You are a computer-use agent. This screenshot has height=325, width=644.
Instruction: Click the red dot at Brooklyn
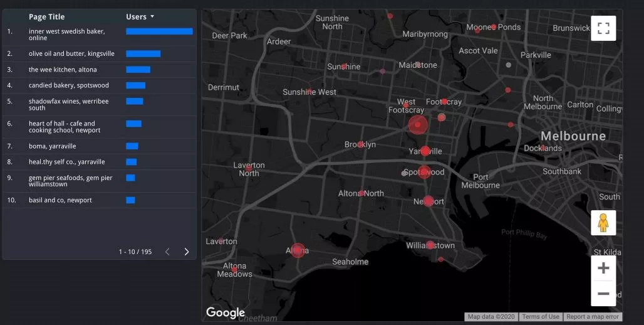[361, 144]
